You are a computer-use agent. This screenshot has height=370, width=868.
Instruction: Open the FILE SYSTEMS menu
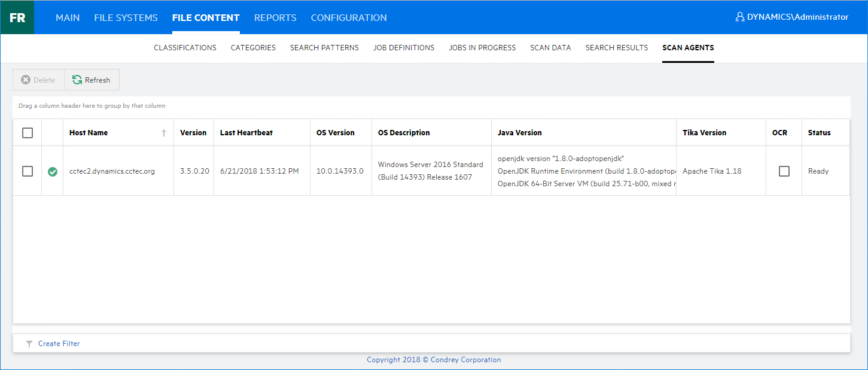point(126,17)
